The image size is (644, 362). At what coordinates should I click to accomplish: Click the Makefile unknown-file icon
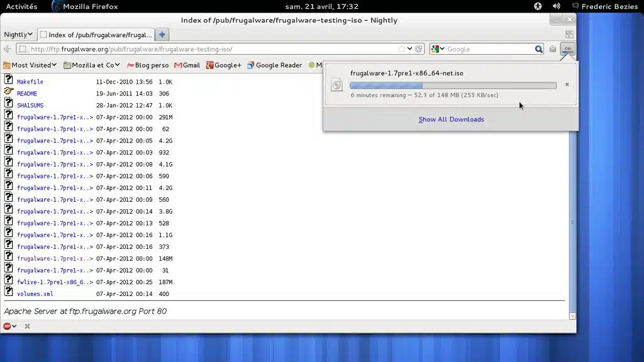point(9,79)
